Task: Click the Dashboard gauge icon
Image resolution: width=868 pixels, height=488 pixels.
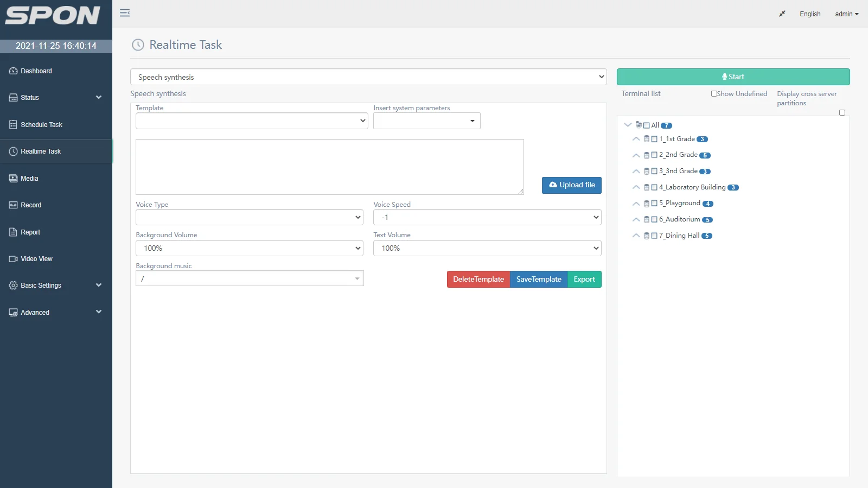Action: click(x=13, y=71)
